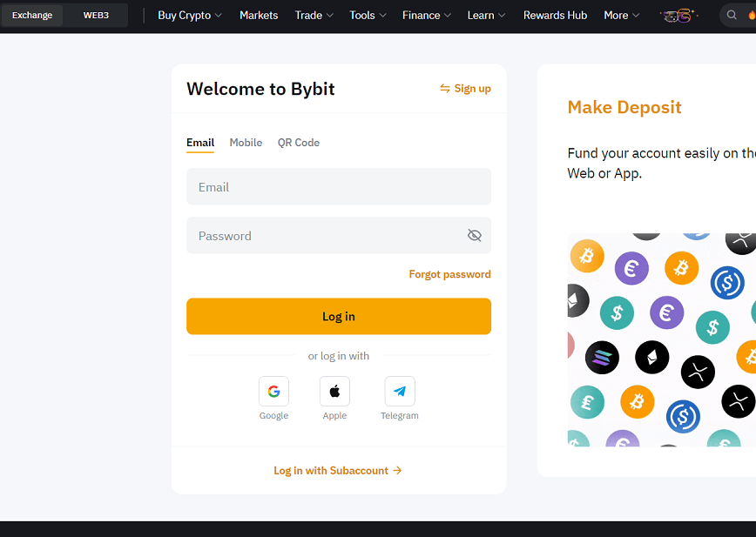Click the yellow Log in button
This screenshot has width=756, height=537.
pyautogui.click(x=339, y=317)
